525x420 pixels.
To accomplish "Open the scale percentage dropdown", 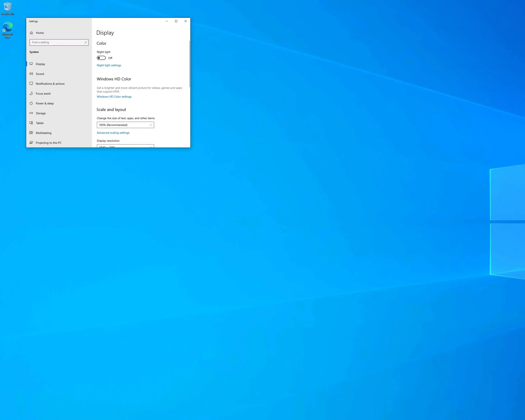I will pyautogui.click(x=125, y=125).
